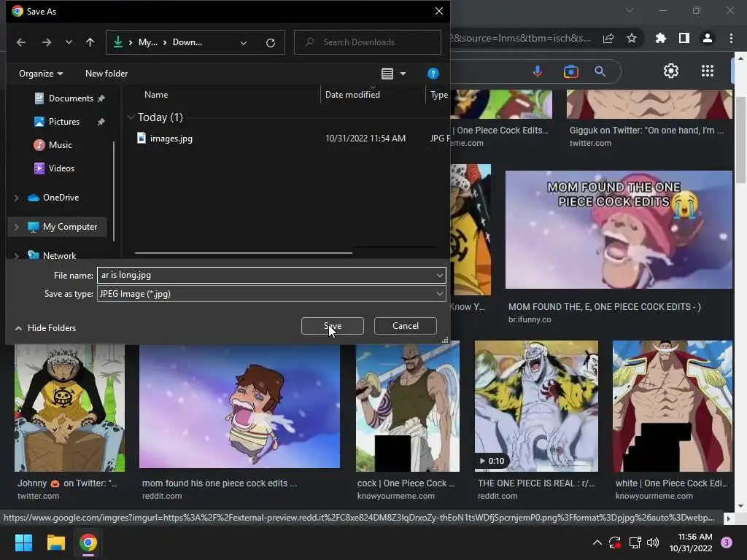Open the Organize menu
The width and height of the screenshot is (747, 560).
(x=41, y=74)
